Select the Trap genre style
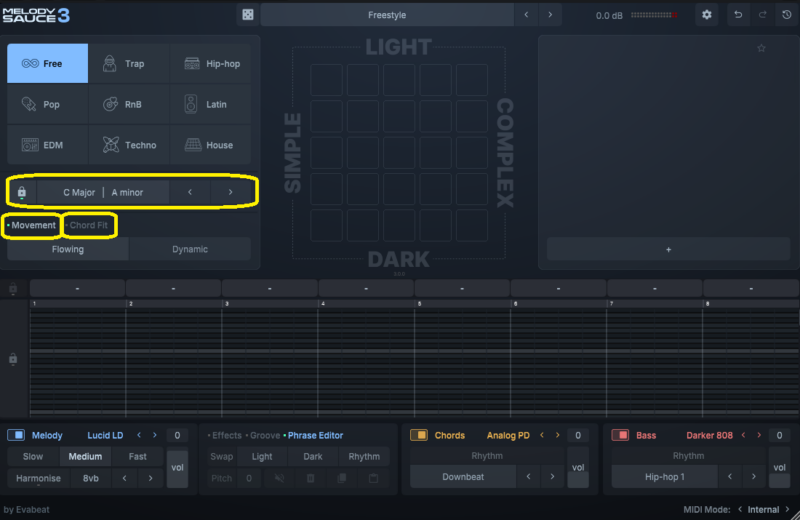The width and height of the screenshot is (800, 520). (129, 64)
